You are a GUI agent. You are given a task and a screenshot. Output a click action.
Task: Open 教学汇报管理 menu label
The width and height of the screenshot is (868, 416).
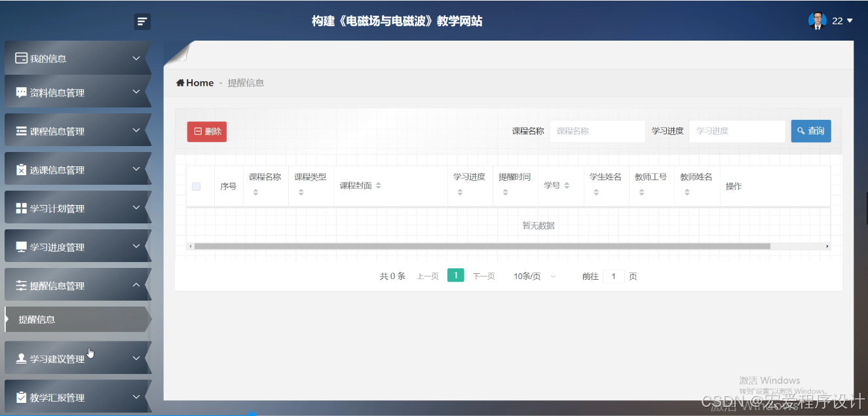(57, 398)
